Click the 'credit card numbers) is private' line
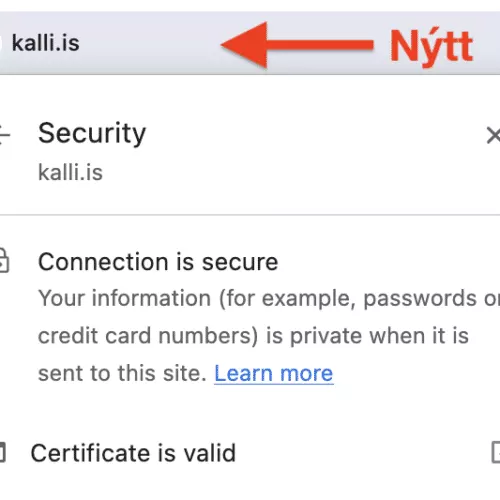 tap(253, 336)
